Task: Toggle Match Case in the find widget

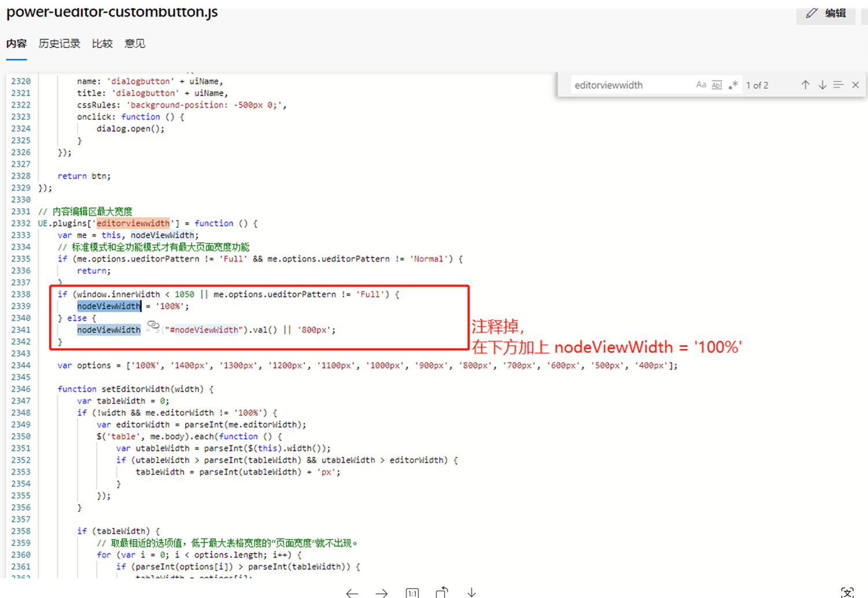Action: pos(701,85)
